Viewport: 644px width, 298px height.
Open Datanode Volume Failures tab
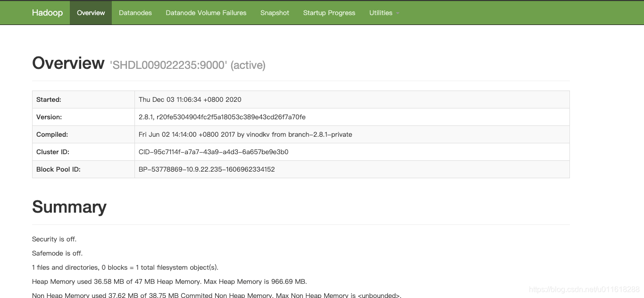(206, 13)
